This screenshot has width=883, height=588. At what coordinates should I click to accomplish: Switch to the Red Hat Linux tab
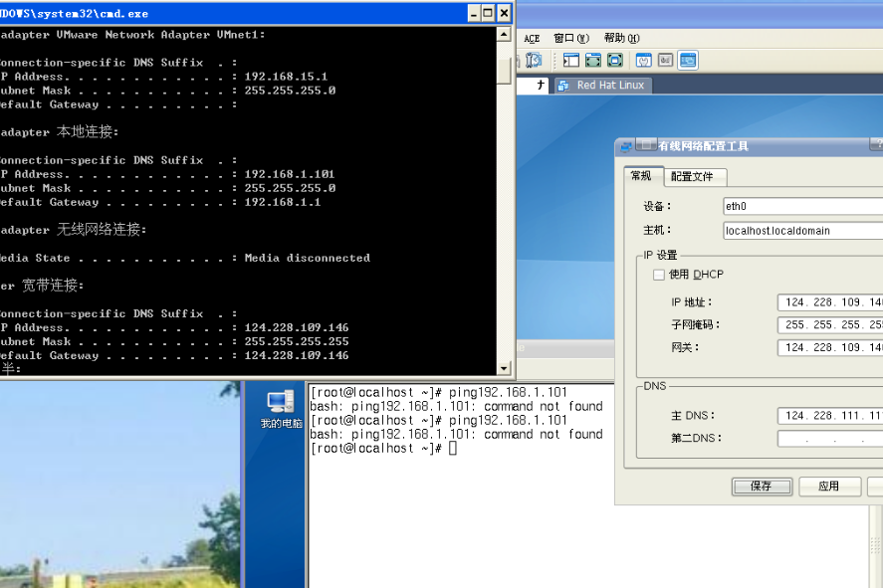603,85
